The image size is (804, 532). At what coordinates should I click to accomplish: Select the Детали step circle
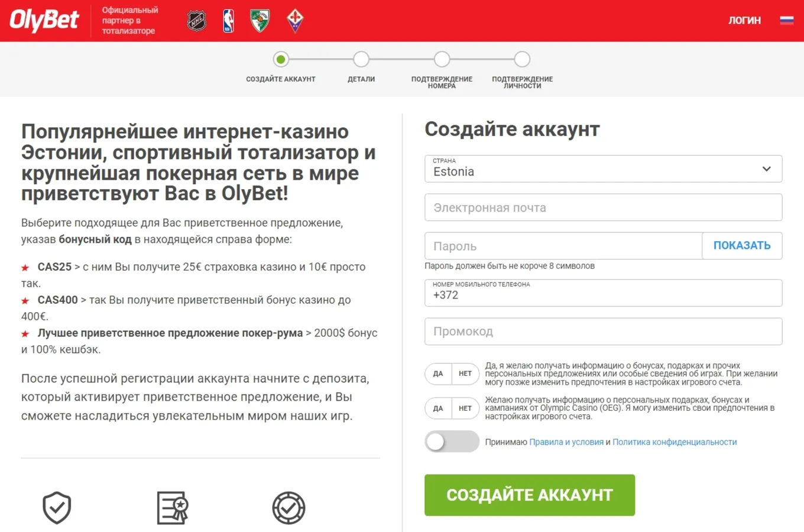[361, 59]
